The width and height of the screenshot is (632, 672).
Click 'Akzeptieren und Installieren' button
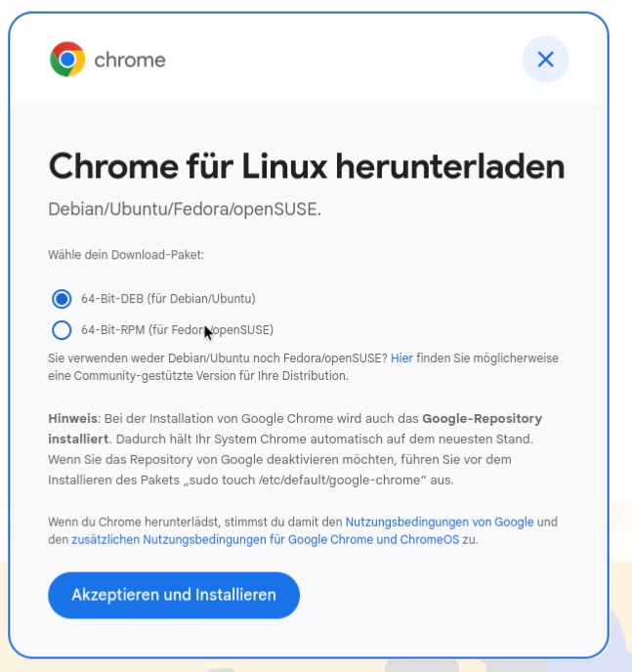174,595
